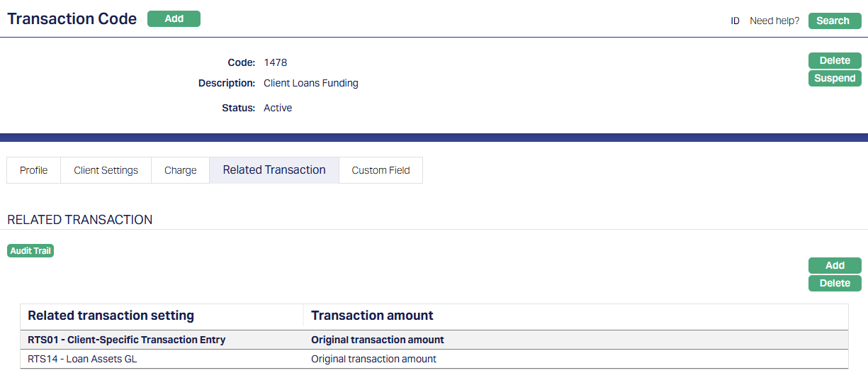Click the Client Loans Funding description text

pos(310,83)
